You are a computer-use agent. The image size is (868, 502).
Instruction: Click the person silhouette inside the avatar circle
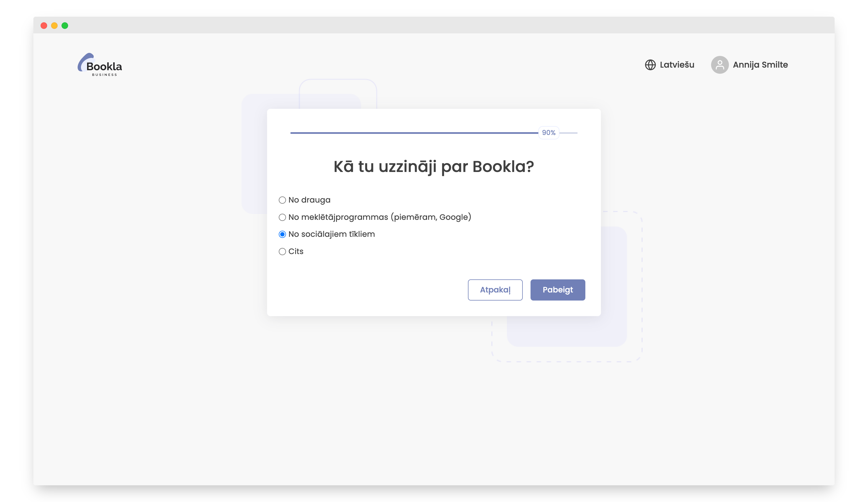[721, 65]
